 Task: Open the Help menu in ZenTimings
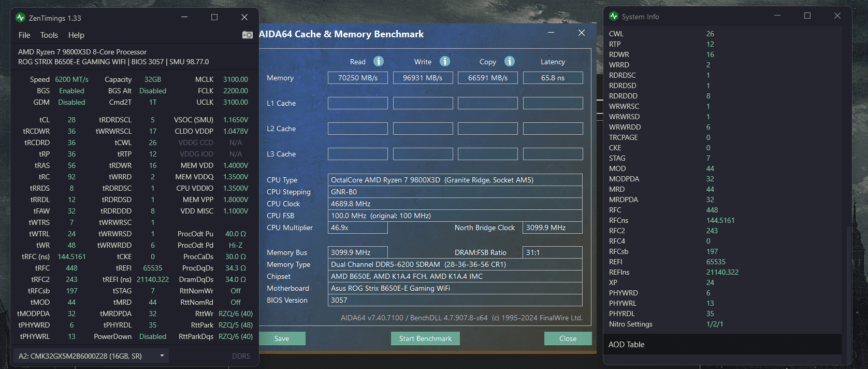click(76, 35)
